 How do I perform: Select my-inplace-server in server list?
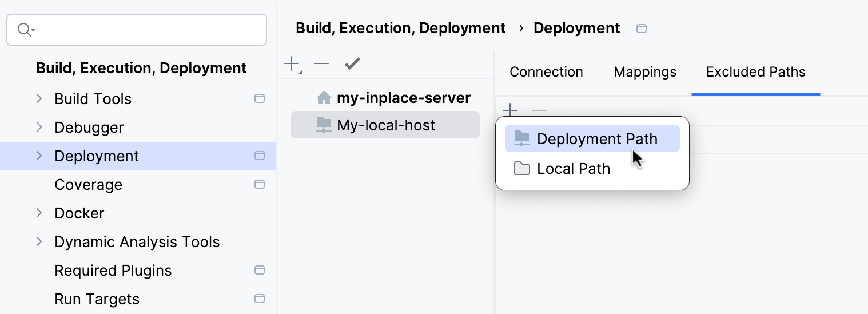403,98
